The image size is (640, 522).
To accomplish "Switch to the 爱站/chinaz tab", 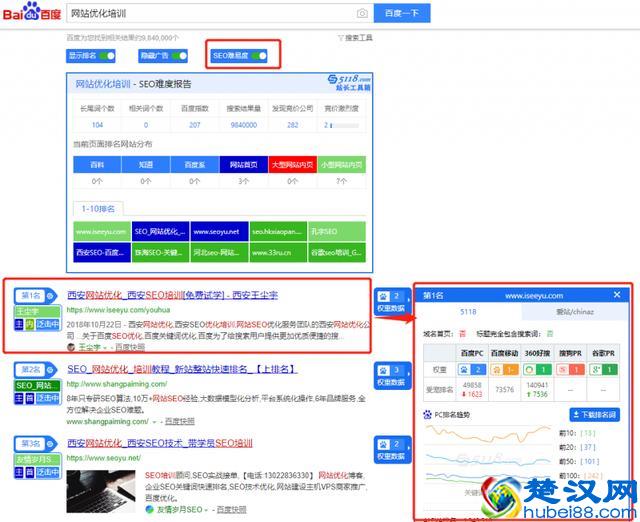I will point(575,312).
